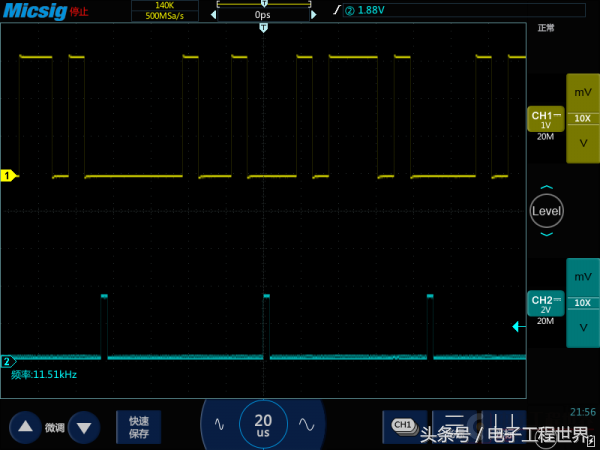
Task: Tap the 20 us timebase dial
Action: pos(263,424)
